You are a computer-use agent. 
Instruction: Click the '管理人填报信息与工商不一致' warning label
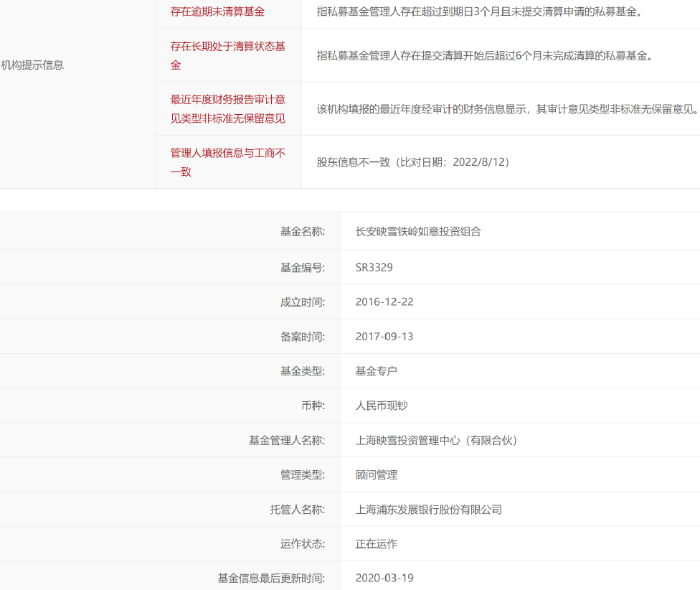(227, 162)
